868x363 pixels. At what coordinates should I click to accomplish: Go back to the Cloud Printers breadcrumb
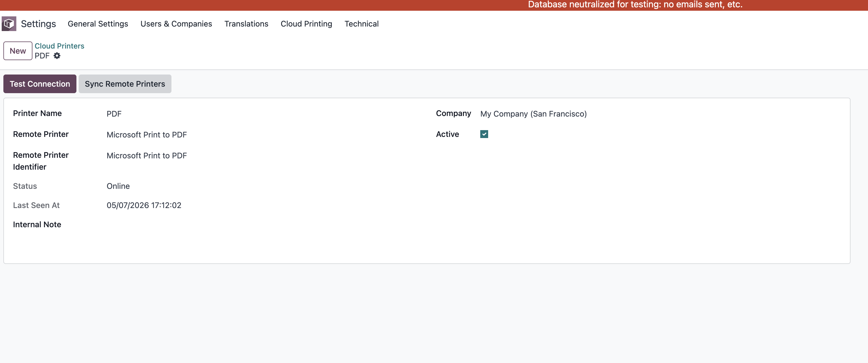(59, 46)
